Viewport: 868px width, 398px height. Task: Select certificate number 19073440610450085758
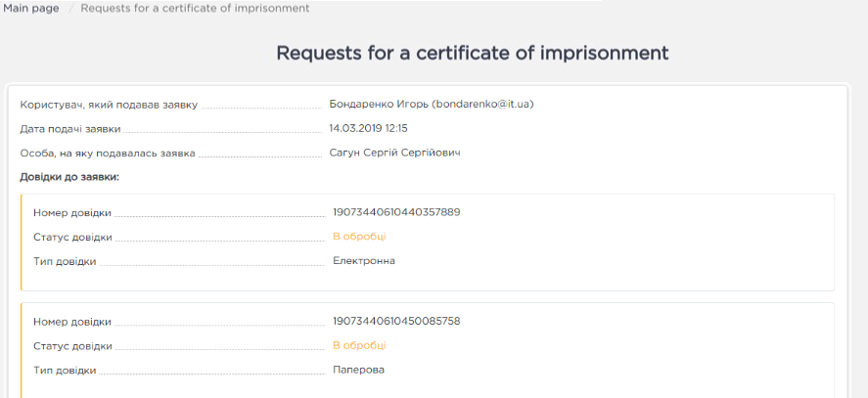click(x=396, y=321)
